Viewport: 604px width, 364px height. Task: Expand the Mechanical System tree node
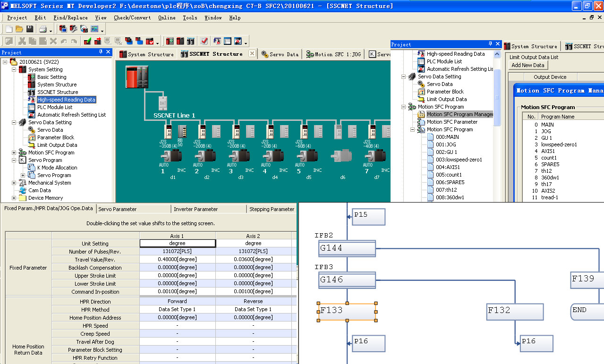pyautogui.click(x=14, y=183)
